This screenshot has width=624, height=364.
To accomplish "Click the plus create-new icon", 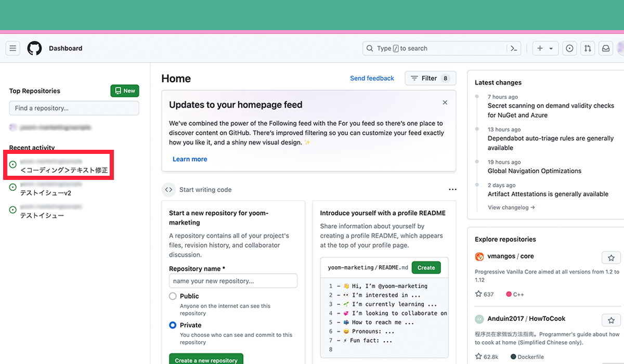I will [x=540, y=48].
